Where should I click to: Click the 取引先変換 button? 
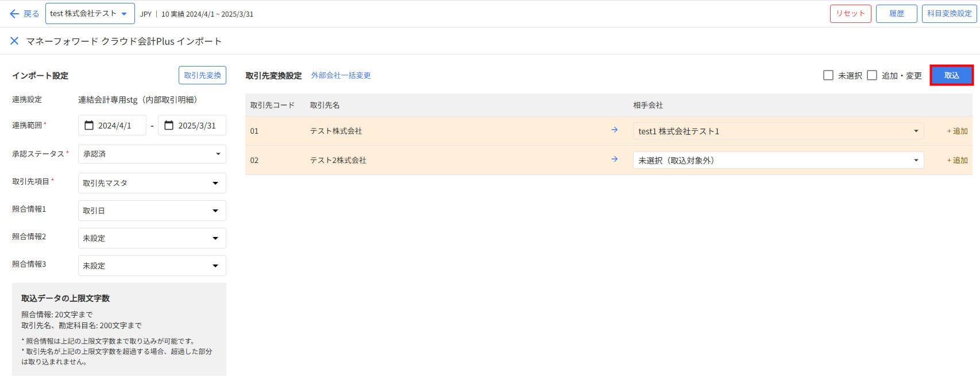click(203, 75)
